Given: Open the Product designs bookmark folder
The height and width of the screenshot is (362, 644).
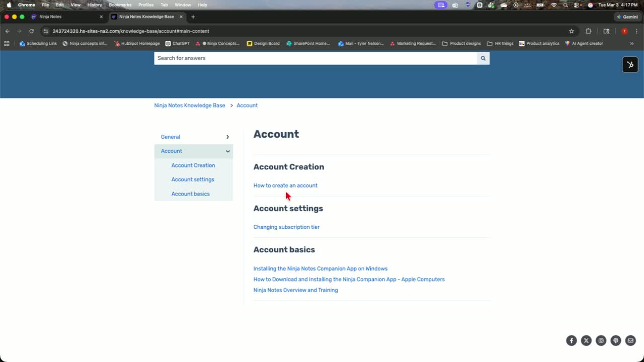Looking at the screenshot, I should pyautogui.click(x=461, y=44).
